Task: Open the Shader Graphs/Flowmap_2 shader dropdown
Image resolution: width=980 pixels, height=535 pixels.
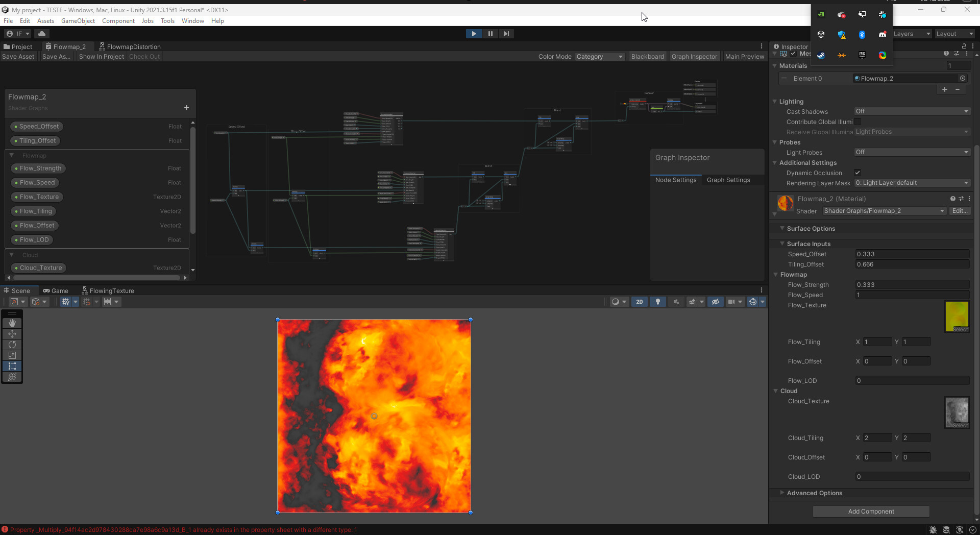Action: pos(885,210)
